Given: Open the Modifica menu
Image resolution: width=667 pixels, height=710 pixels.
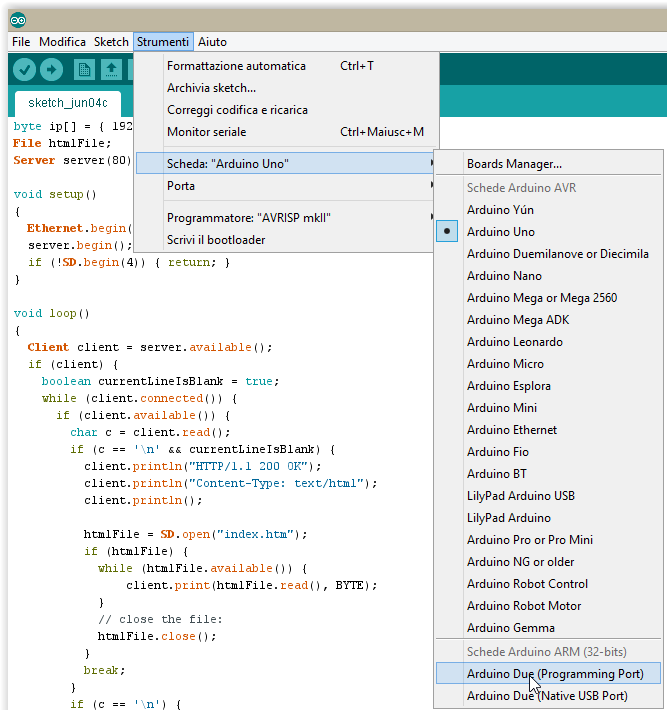Looking at the screenshot, I should point(62,42).
